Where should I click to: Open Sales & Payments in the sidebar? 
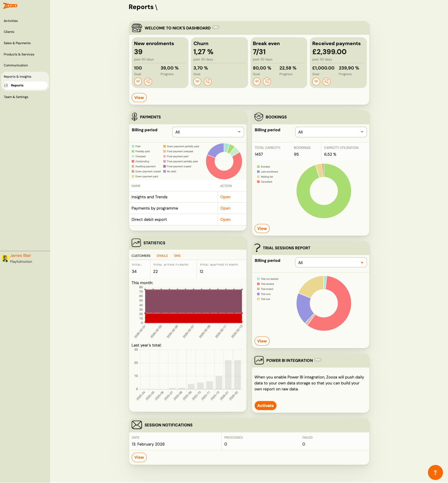(x=17, y=43)
